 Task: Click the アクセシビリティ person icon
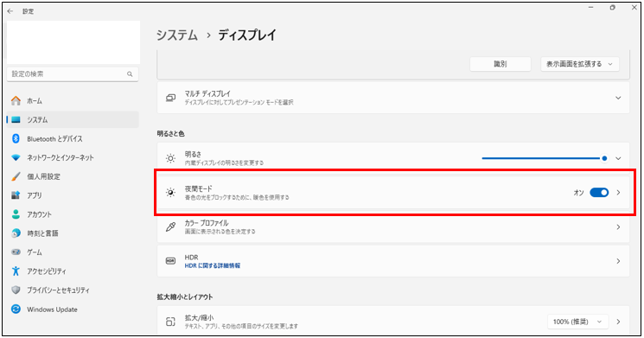pos(16,271)
